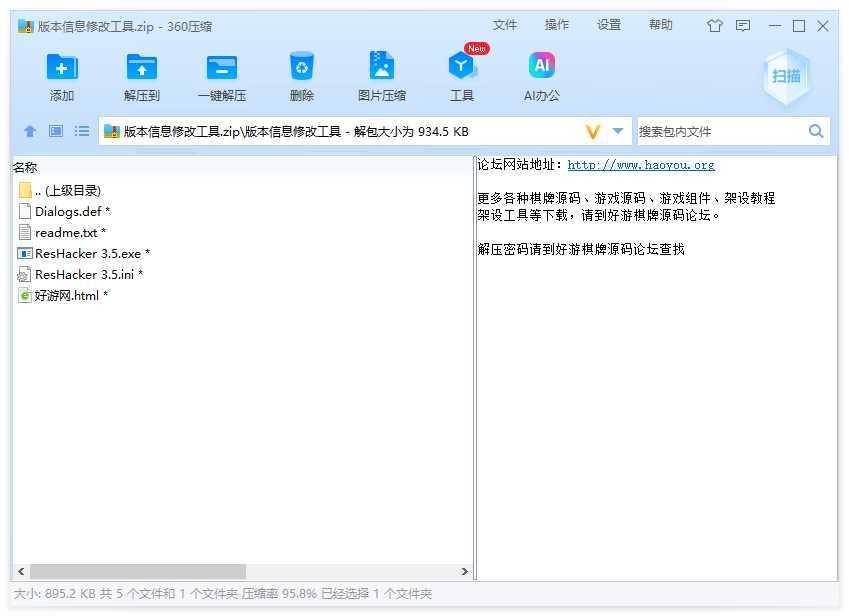The height and width of the screenshot is (616, 849).
Task: Click the 扫描 (Scan) hexagon button
Action: (786, 76)
